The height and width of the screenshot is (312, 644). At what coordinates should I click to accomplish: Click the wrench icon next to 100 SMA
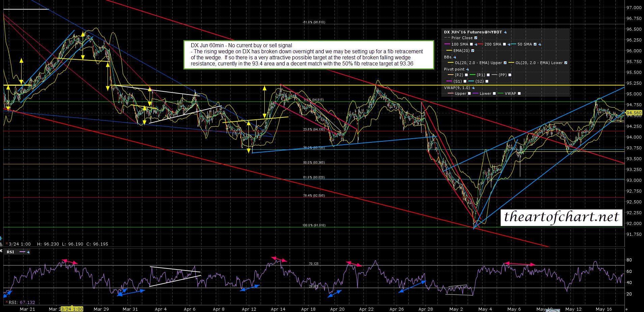tap(476, 45)
